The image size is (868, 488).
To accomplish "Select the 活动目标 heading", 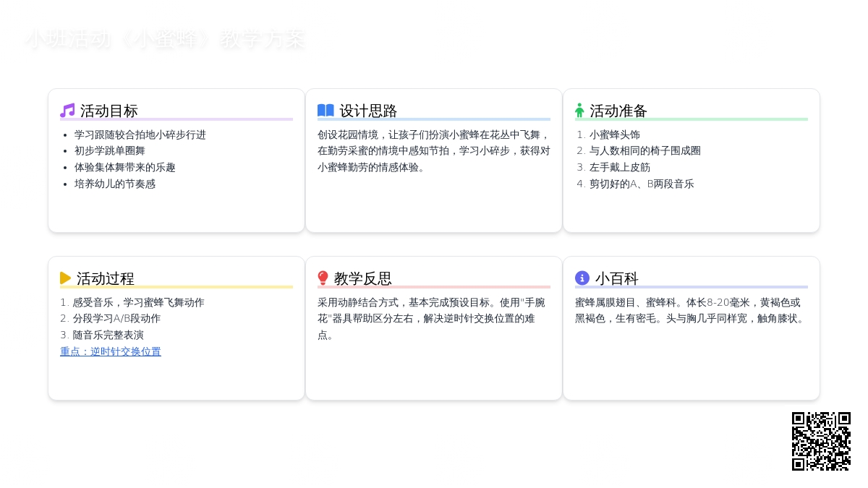I will 109,111.
